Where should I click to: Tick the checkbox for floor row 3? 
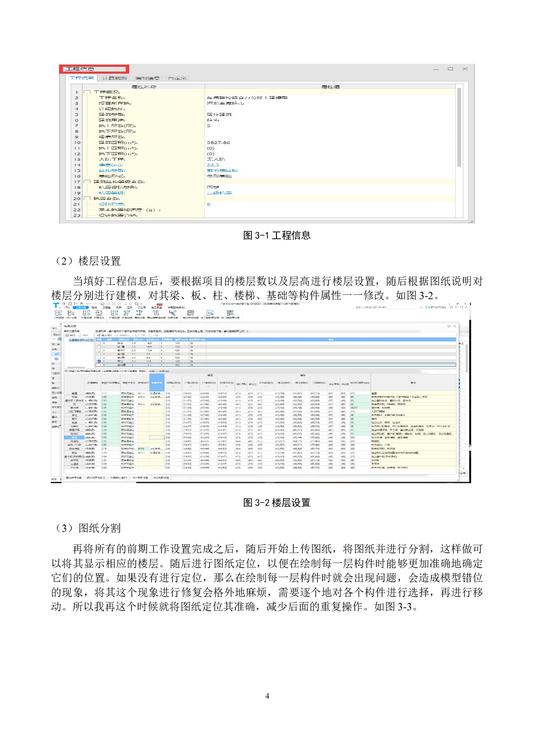click(x=99, y=354)
